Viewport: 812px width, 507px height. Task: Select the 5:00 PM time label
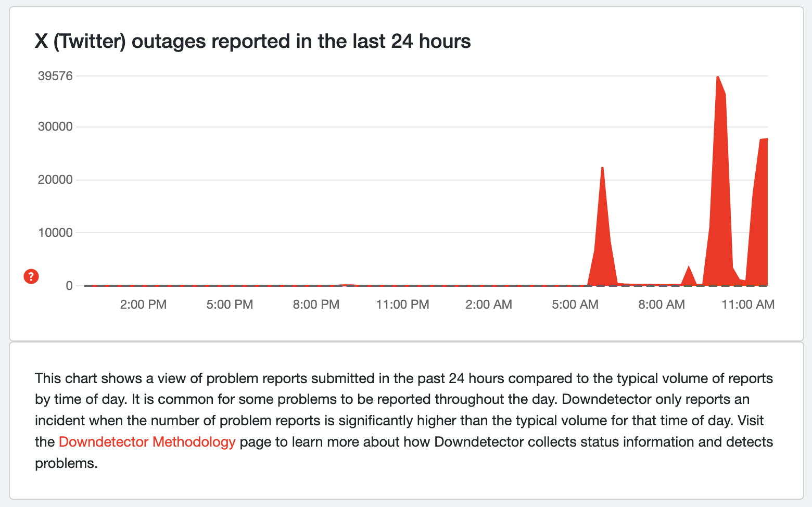click(x=230, y=305)
